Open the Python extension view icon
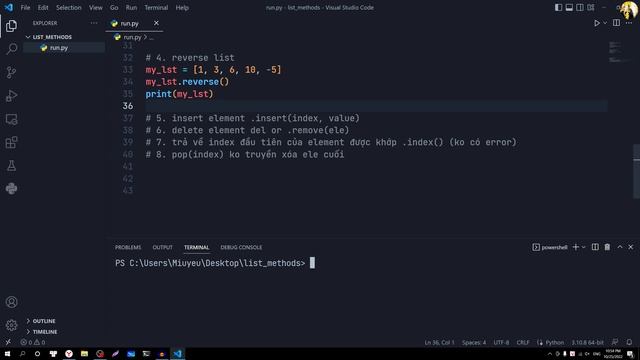The height and width of the screenshot is (360, 640). tap(11, 189)
